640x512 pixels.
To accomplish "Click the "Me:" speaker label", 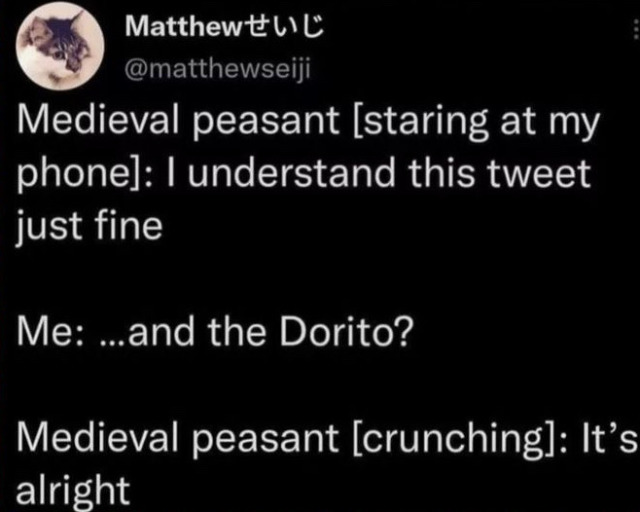I will coord(50,329).
